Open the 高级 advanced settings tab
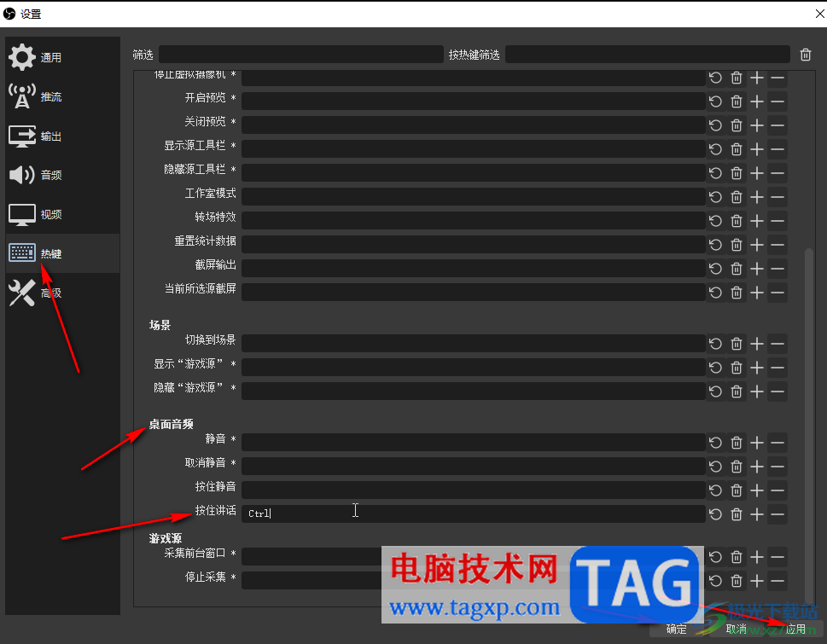 [62, 293]
